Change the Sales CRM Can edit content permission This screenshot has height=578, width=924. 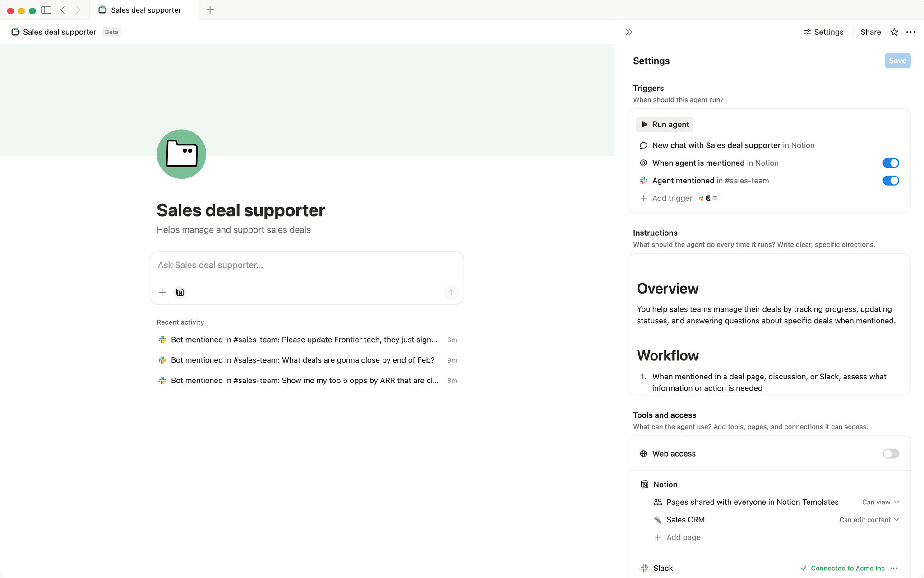pyautogui.click(x=868, y=519)
